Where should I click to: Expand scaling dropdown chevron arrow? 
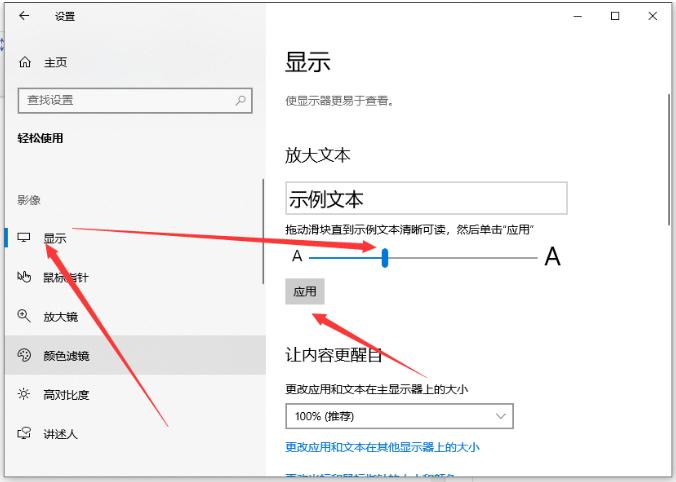(500, 416)
